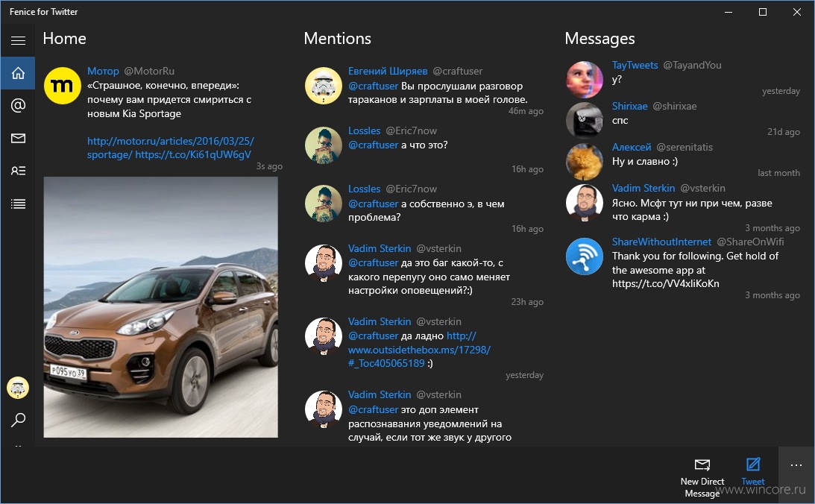Close the Fenice for Twitter window

point(797,12)
